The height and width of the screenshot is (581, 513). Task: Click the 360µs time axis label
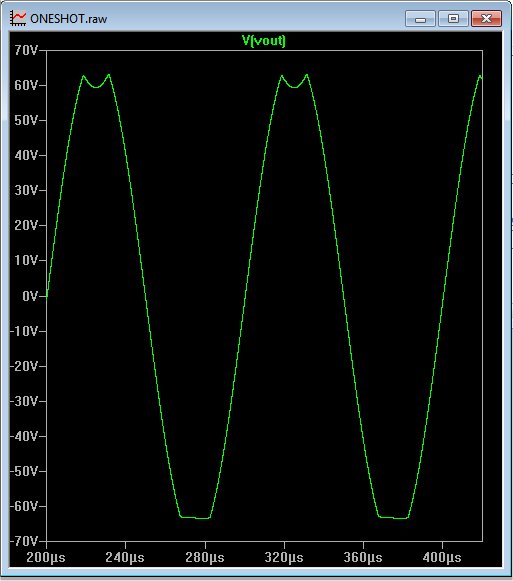click(x=363, y=557)
